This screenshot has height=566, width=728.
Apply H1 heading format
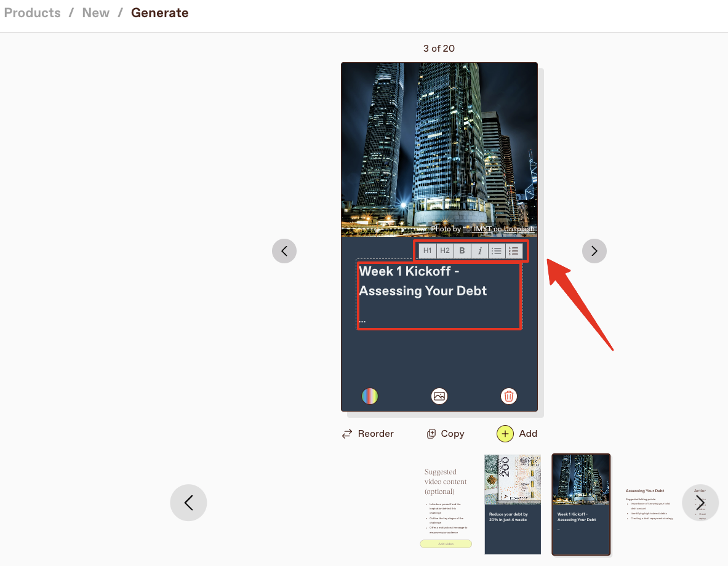[427, 251]
